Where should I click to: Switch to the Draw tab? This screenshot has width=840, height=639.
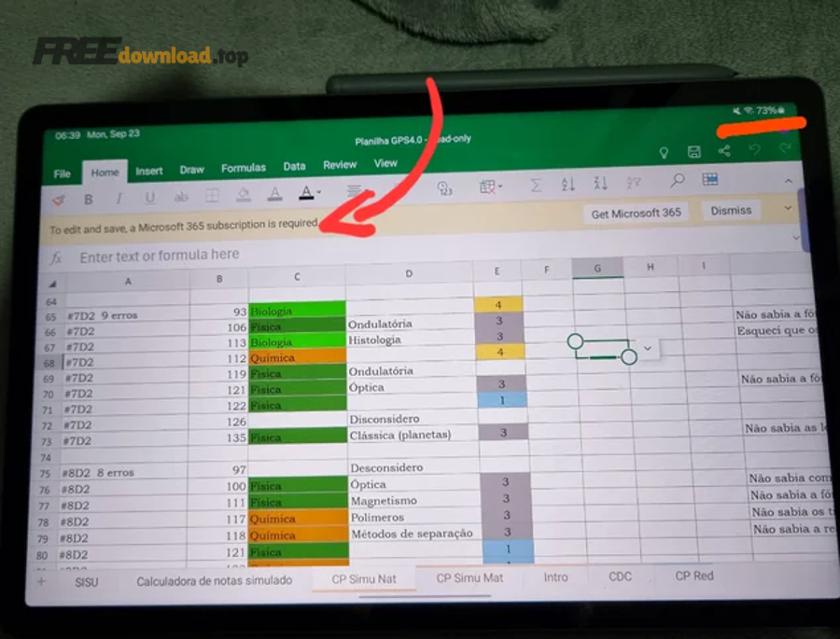191,169
